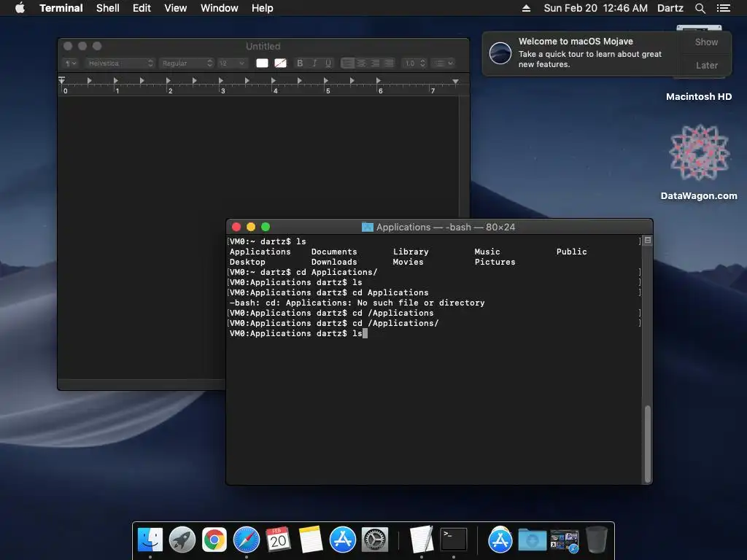This screenshot has height=560, width=747.
Task: Toggle Bold in TextEdit toolbar
Action: (300, 63)
